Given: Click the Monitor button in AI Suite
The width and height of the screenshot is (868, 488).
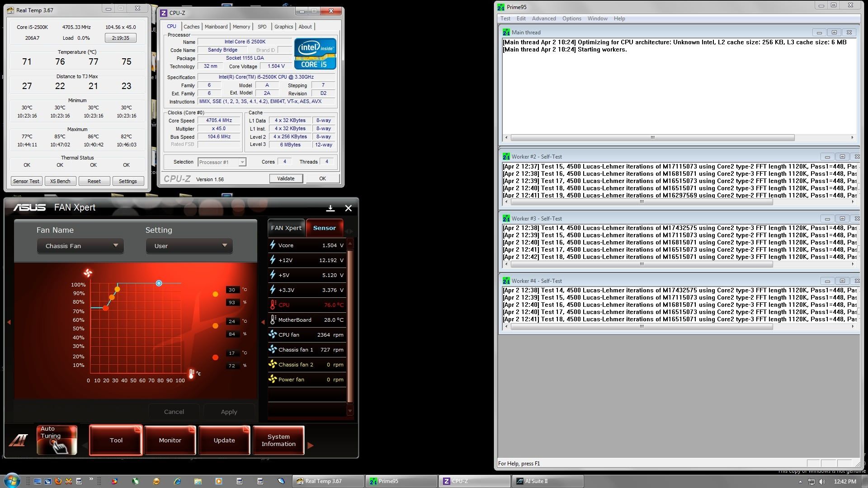Looking at the screenshot, I should (x=170, y=440).
